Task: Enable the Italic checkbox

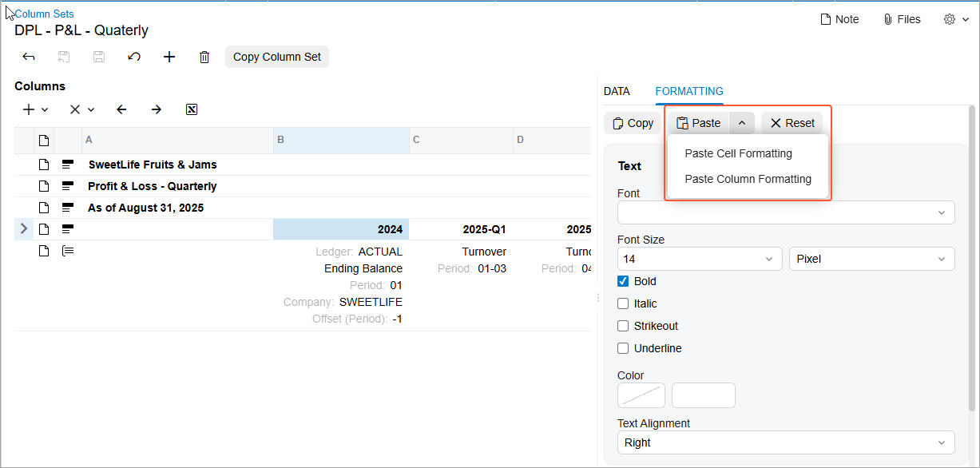Action: 623,303
